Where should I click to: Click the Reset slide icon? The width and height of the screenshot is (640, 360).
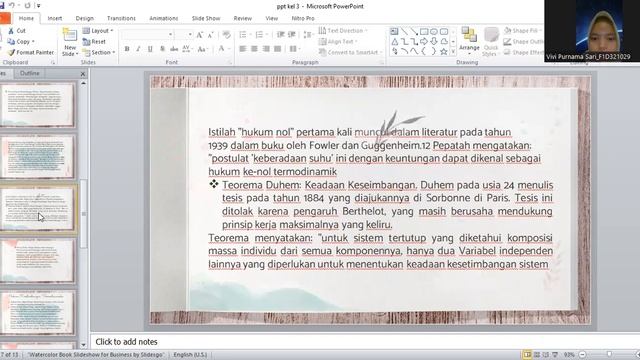coord(86,42)
